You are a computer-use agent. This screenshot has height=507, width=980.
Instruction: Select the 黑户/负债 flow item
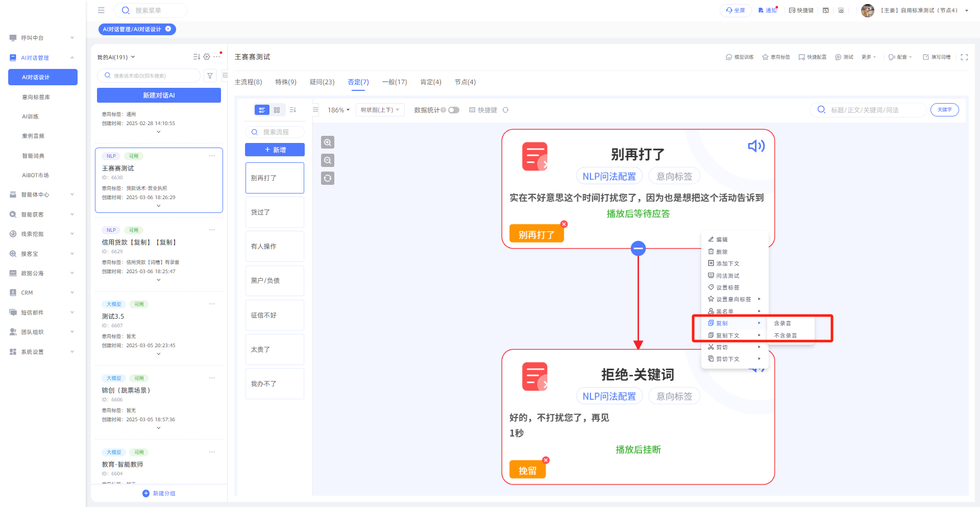(x=275, y=280)
